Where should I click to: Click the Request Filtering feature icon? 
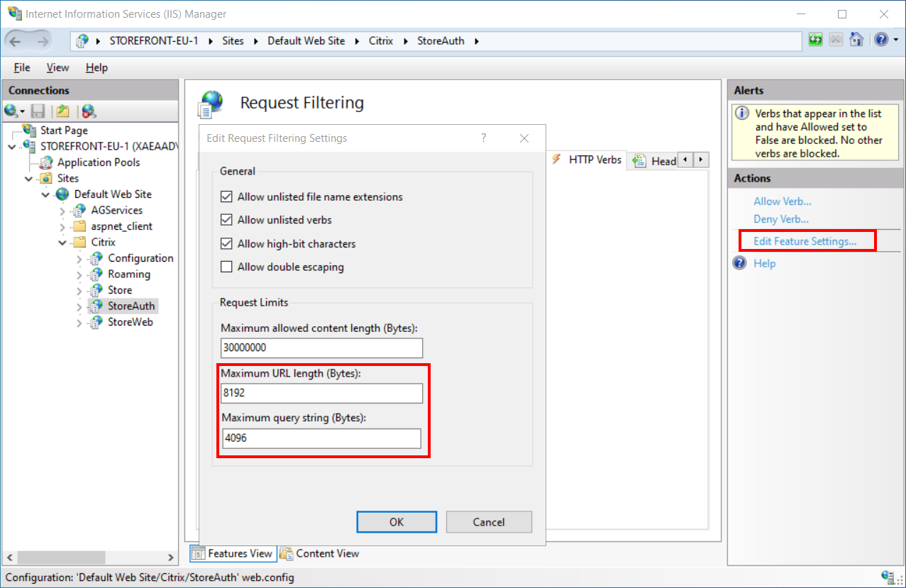211,104
